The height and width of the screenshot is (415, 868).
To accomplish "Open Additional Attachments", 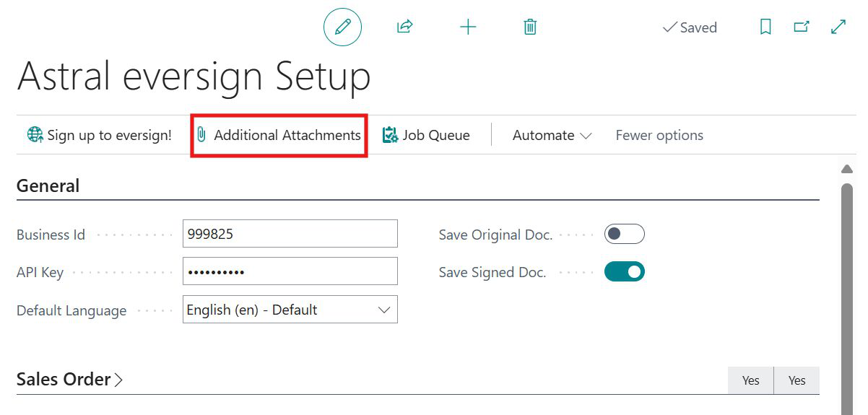I will [279, 135].
